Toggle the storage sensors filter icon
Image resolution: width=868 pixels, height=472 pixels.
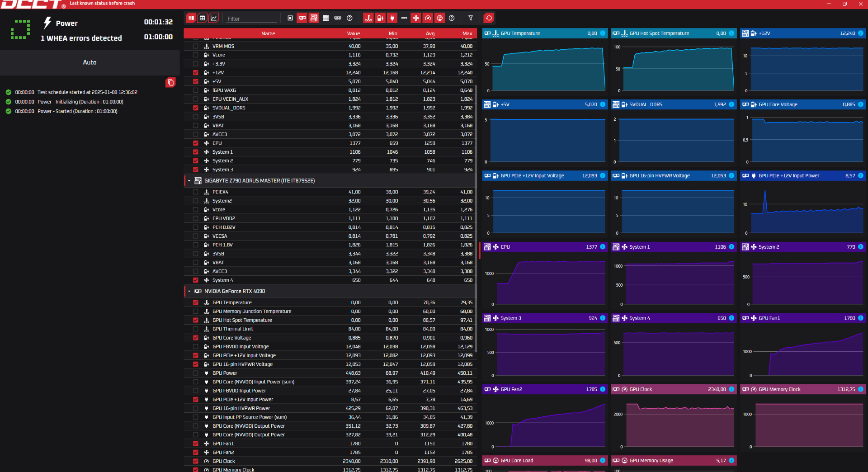tap(325, 18)
